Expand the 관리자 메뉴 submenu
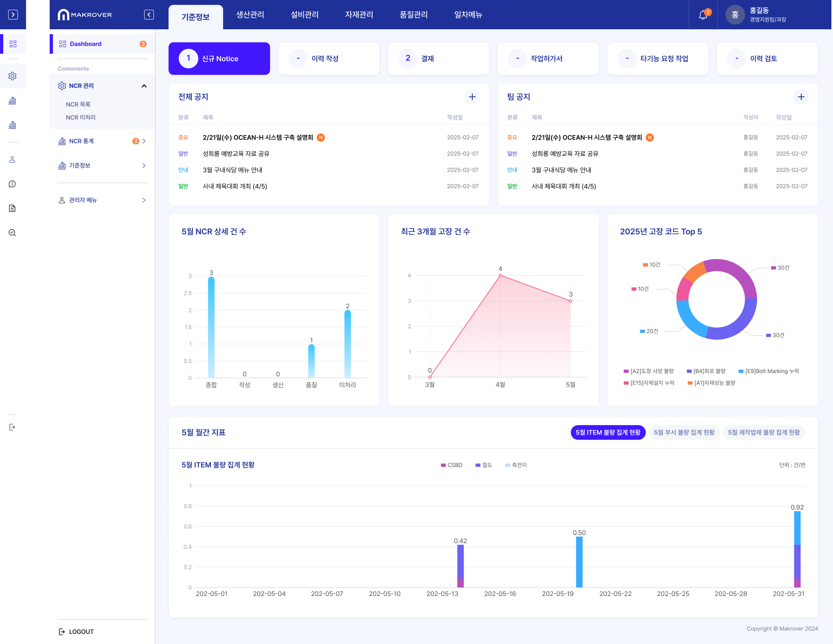This screenshot has height=644, width=833. pos(144,200)
